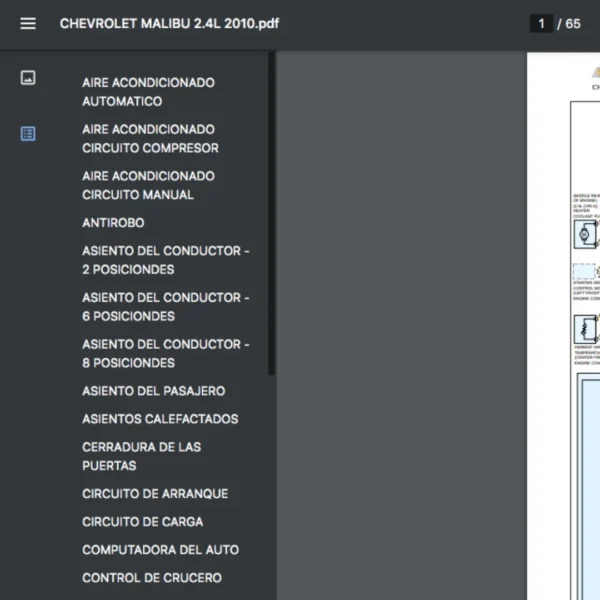Open AIRE ACONDICIONADO CIRCUITO COMPRESOR bookmark
This screenshot has width=600, height=600.
[150, 139]
